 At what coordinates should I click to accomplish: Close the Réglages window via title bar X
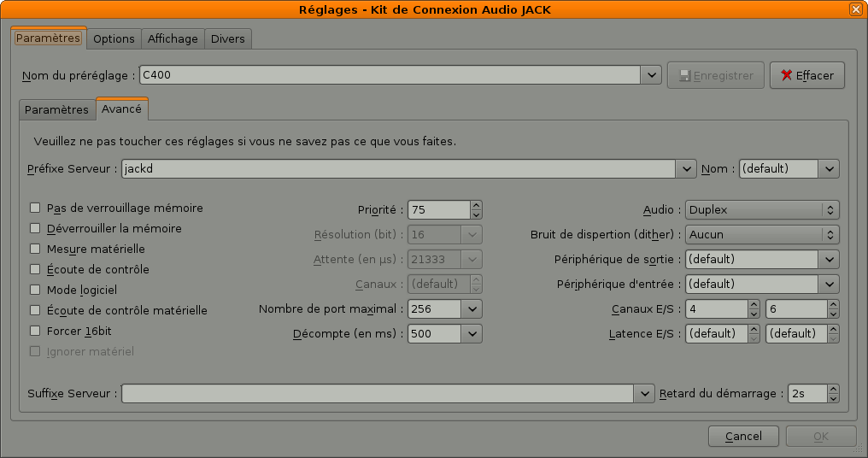(855, 9)
